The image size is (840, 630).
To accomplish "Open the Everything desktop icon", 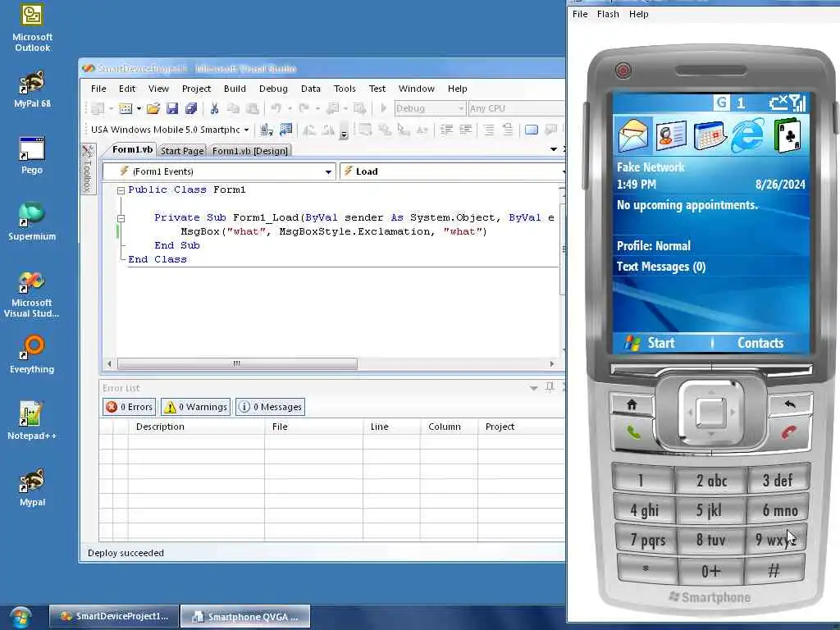I will point(32,354).
